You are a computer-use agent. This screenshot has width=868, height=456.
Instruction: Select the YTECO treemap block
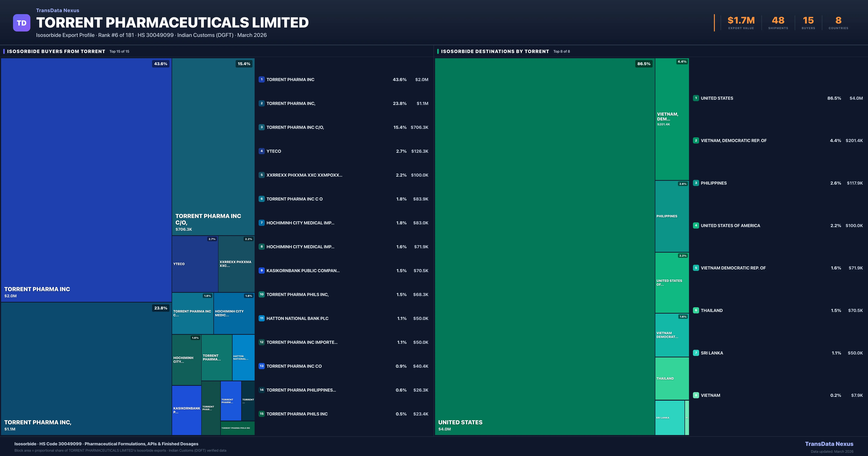click(x=195, y=264)
